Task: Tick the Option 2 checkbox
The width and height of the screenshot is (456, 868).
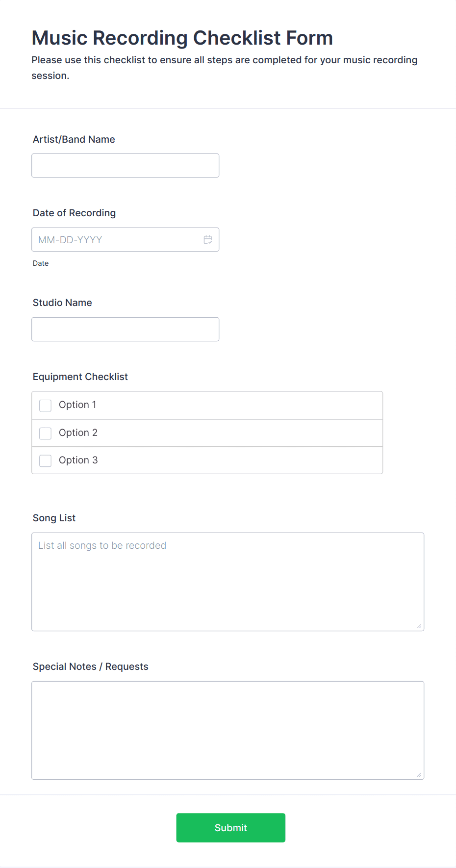Action: [45, 434]
